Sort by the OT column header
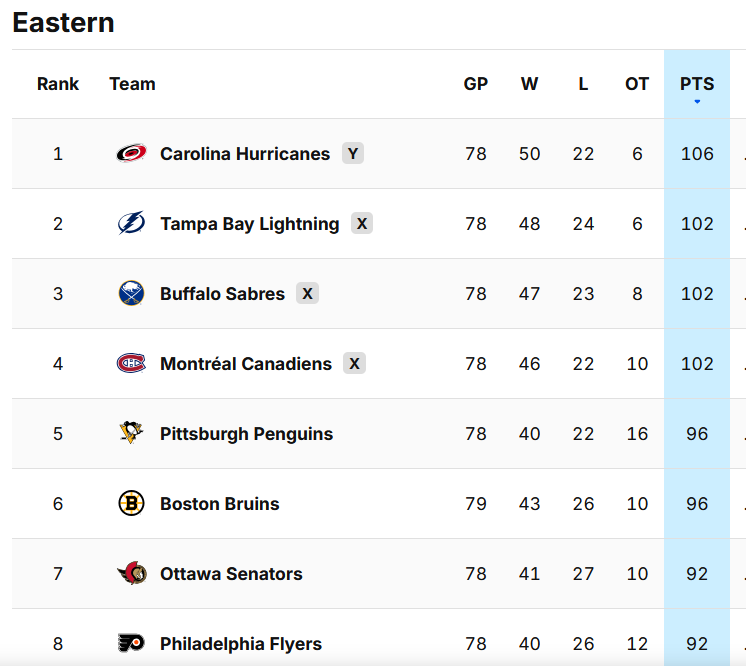 pyautogui.click(x=637, y=84)
